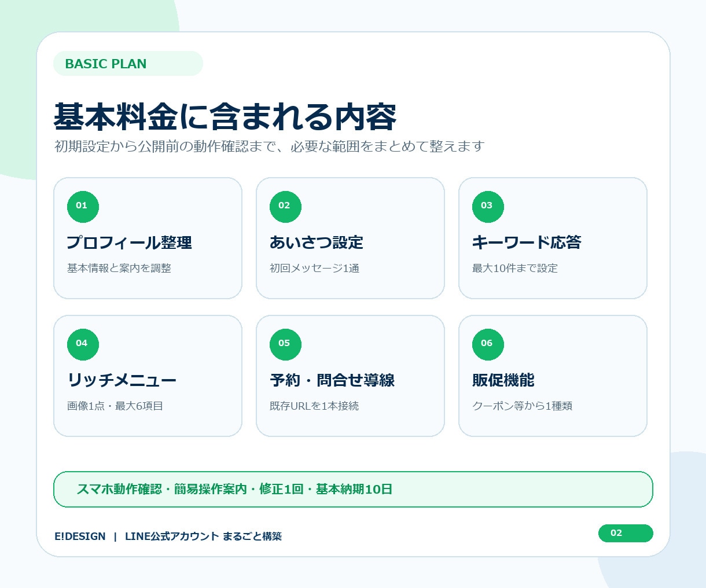The image size is (706, 588).
Task: Click the 基本料金に含まれる内容 heading
Action: coord(225,117)
